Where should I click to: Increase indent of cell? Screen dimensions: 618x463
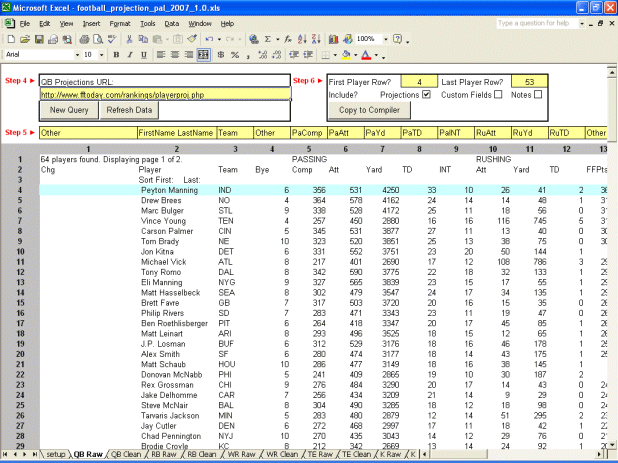308,55
